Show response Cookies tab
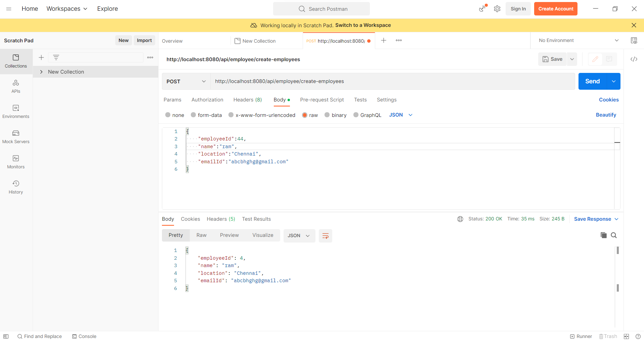The height and width of the screenshot is (340, 644). [x=190, y=219]
